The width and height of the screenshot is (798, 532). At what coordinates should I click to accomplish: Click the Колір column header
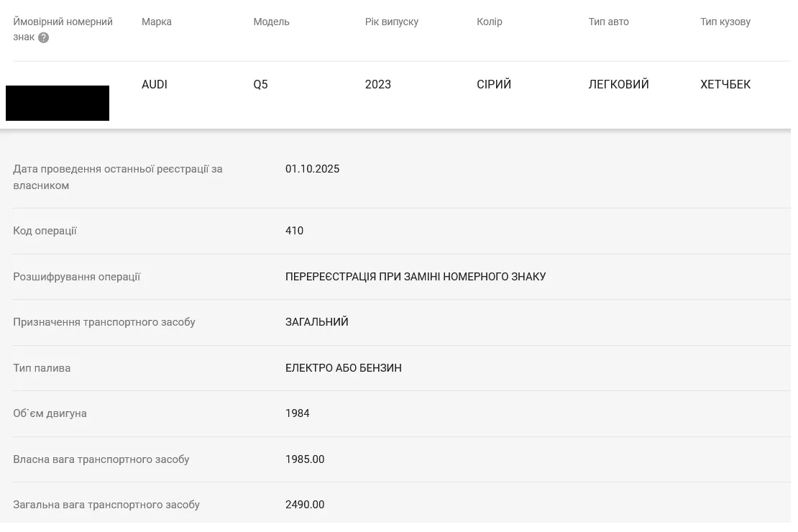(x=489, y=22)
